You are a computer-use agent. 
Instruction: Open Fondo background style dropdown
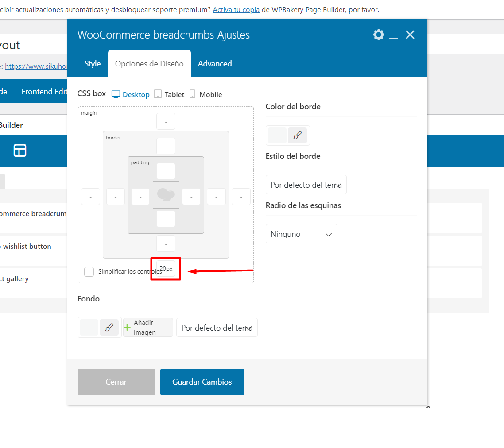217,328
